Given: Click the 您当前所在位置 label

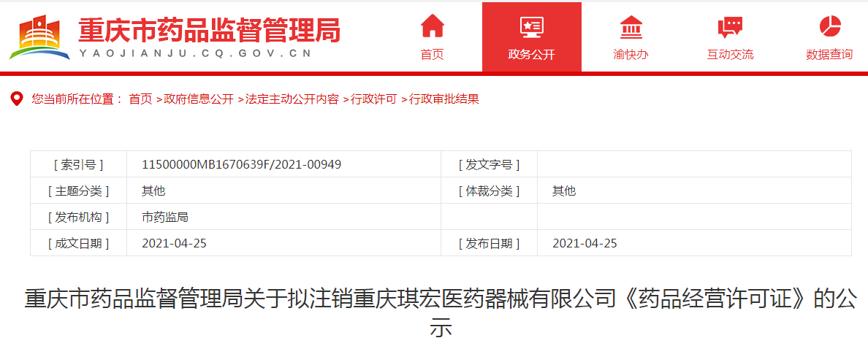Looking at the screenshot, I should tap(77, 99).
